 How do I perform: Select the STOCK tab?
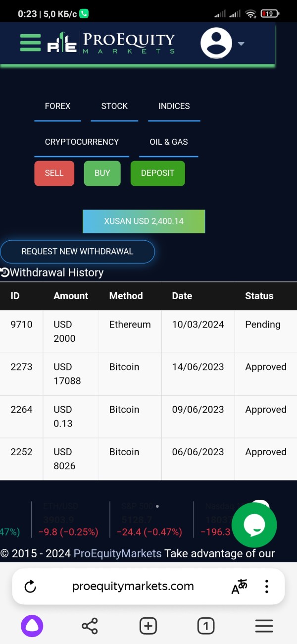pos(114,106)
